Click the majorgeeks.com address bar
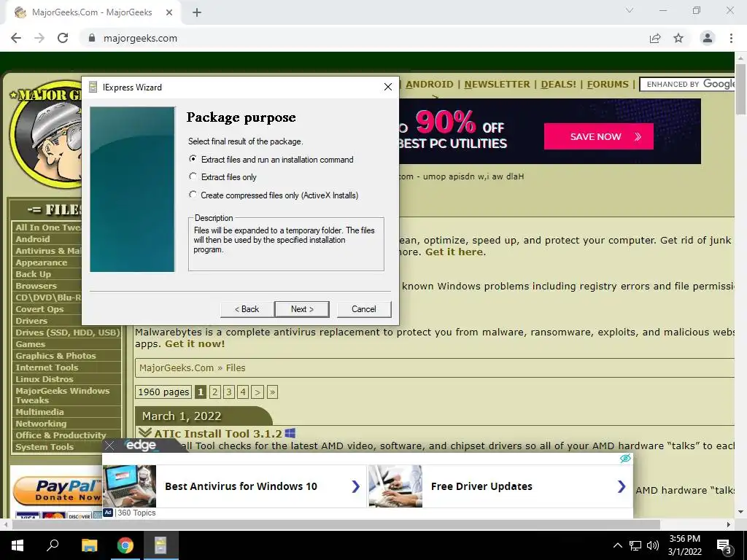The image size is (747, 560). (x=362, y=38)
